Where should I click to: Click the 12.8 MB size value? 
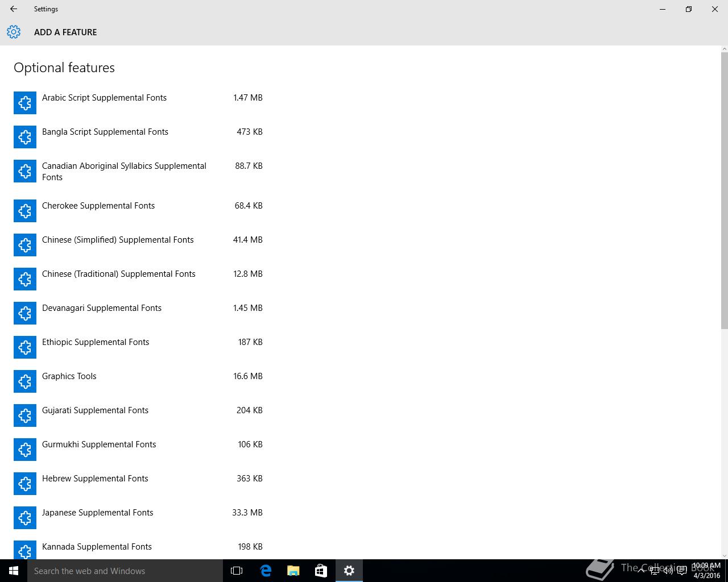[248, 274]
